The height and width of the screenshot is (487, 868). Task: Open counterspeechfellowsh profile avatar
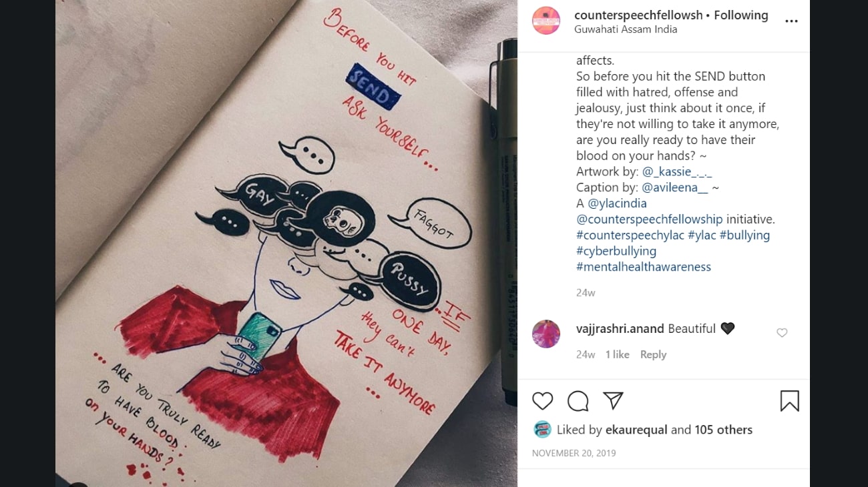[546, 21]
